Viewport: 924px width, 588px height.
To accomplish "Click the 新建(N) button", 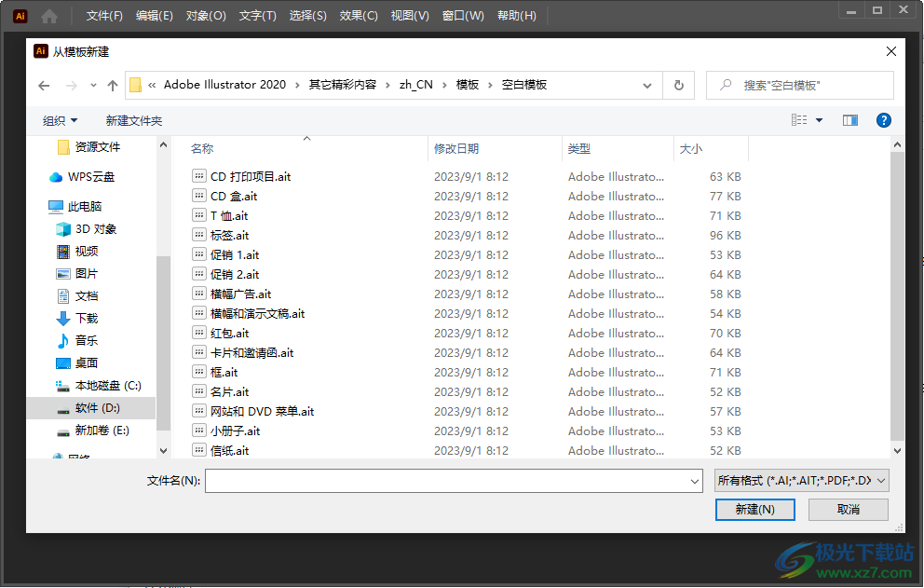I will coord(754,510).
